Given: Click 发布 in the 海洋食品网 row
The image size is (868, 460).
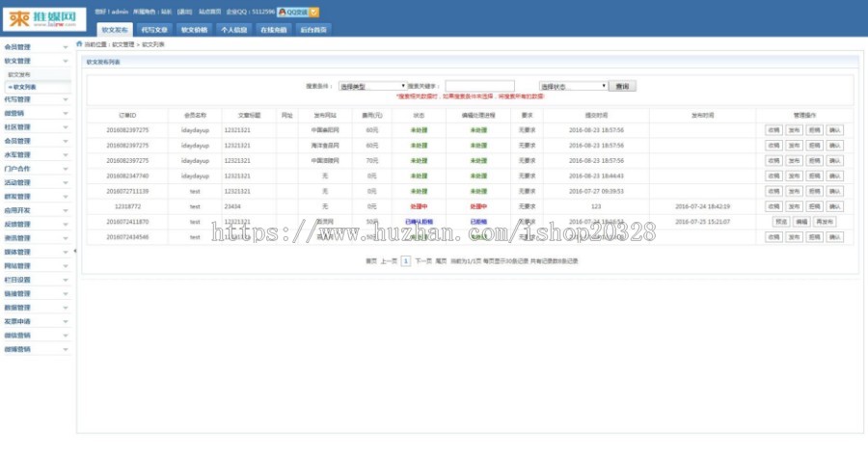Looking at the screenshot, I should tap(794, 146).
